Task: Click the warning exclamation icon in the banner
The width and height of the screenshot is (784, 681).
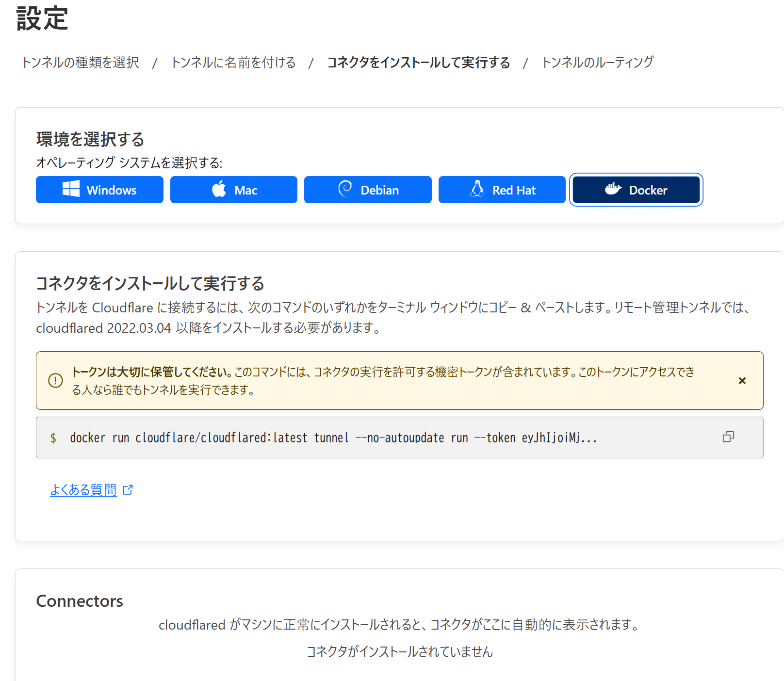Action: pyautogui.click(x=55, y=381)
